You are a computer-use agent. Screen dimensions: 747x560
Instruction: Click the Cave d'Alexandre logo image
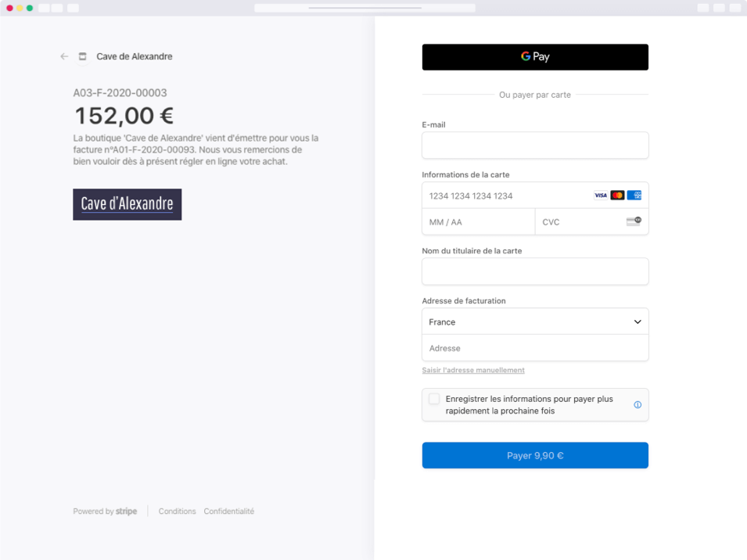pos(127,204)
